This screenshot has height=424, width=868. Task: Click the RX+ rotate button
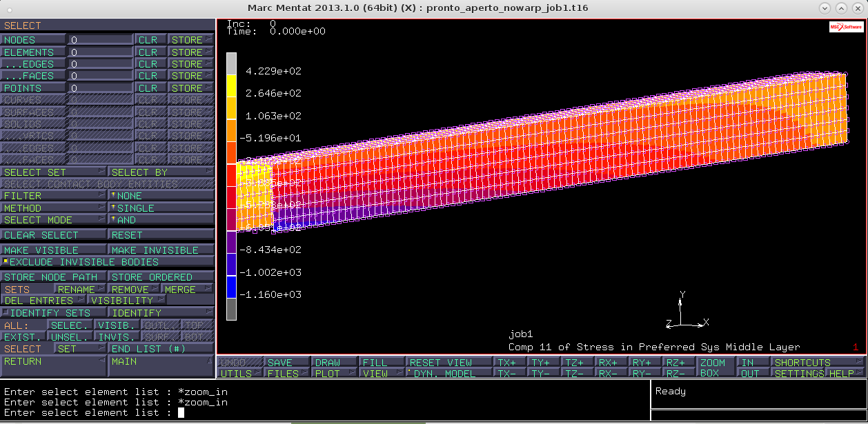(x=611, y=363)
